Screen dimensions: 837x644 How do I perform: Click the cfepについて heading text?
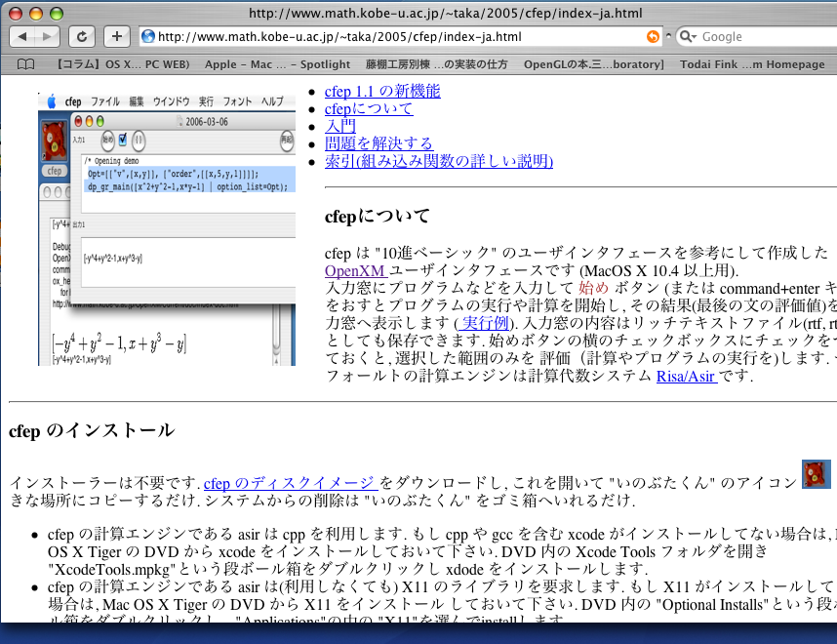377,217
